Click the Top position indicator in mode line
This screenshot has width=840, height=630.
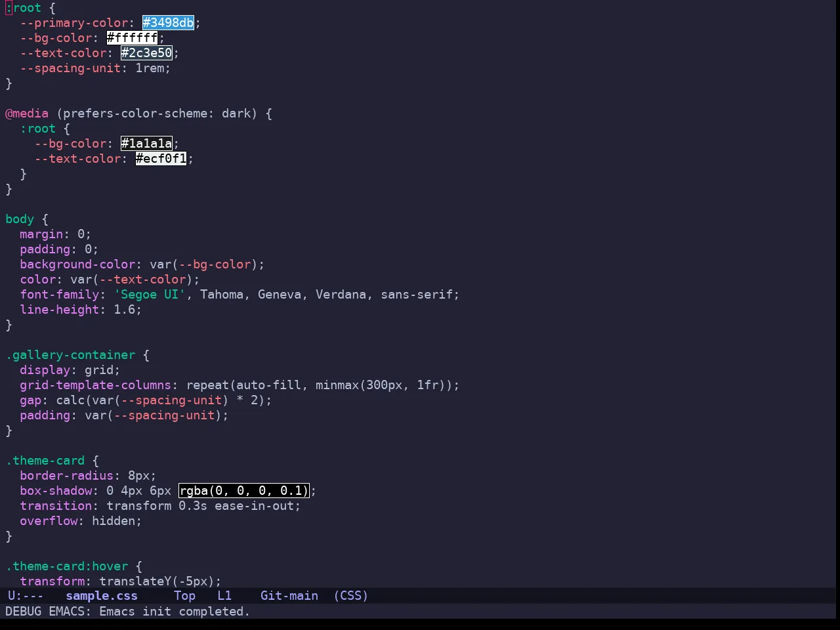184,596
